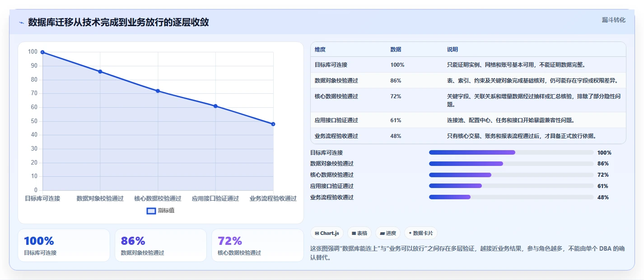Click the 说明 table column header
The image size is (644, 280).
453,50
